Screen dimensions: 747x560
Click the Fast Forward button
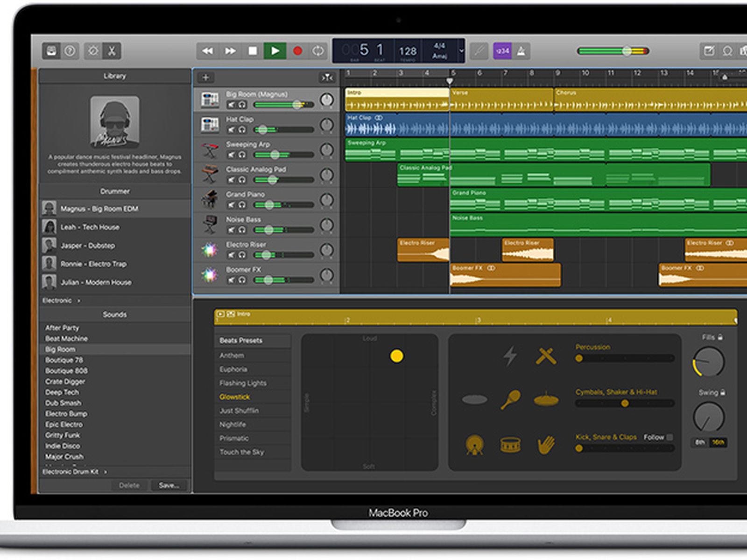click(230, 51)
